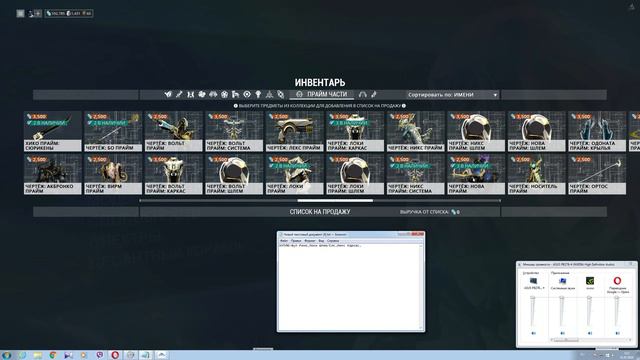Select the arch-shaped category icon after Прайм Части

tap(362, 94)
